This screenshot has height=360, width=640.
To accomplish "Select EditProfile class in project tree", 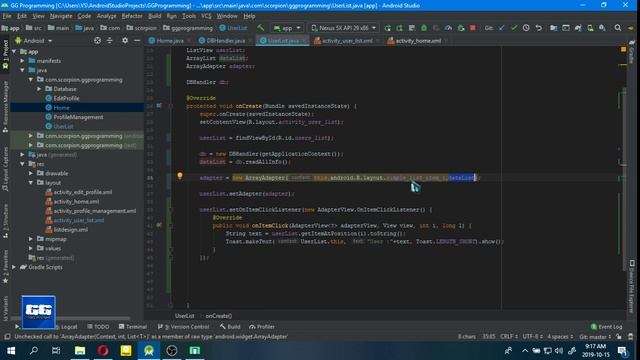I will point(66,98).
